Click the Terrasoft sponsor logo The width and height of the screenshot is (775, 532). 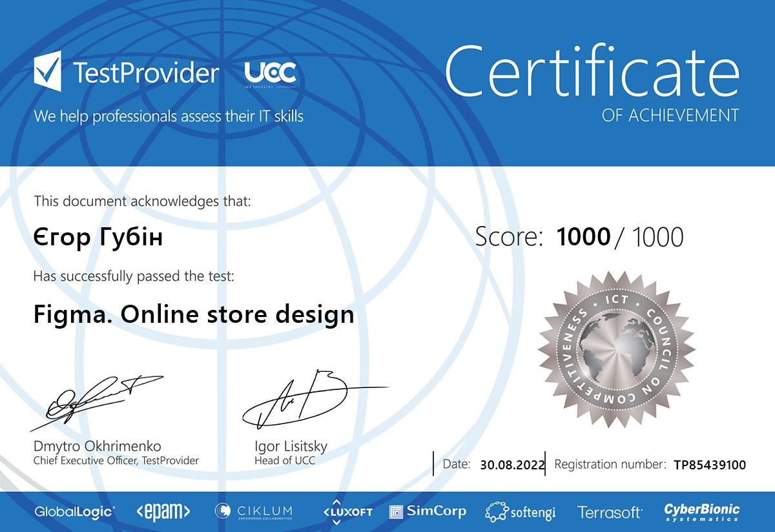point(610,513)
